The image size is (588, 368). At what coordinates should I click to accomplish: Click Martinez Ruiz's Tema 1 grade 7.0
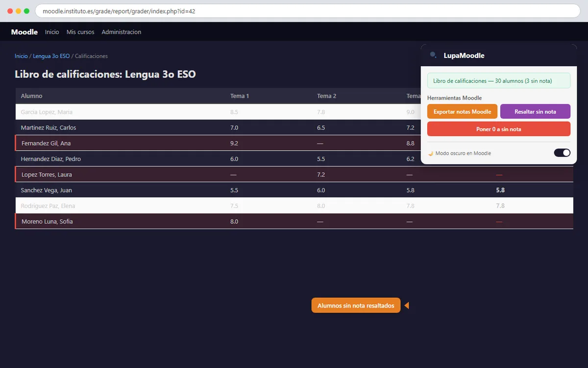click(x=234, y=128)
